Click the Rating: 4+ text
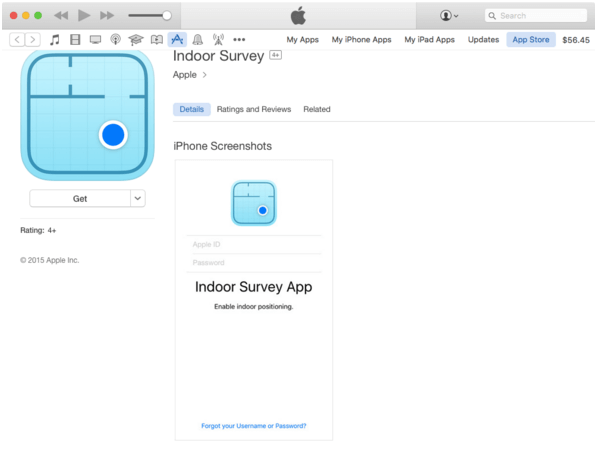This screenshot has width=597, height=453. tap(38, 230)
